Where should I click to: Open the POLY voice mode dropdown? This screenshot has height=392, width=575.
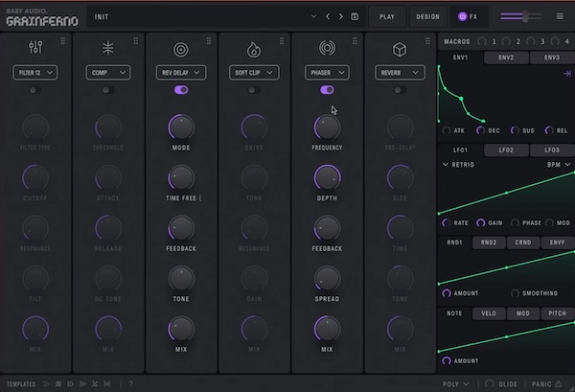click(x=456, y=384)
